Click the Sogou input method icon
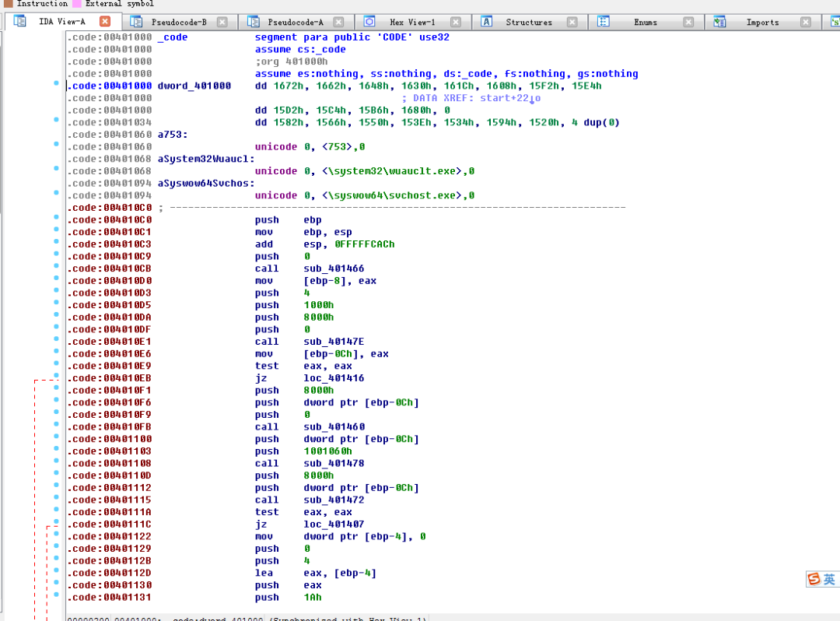Screen dimensions: 840x621 (814, 579)
